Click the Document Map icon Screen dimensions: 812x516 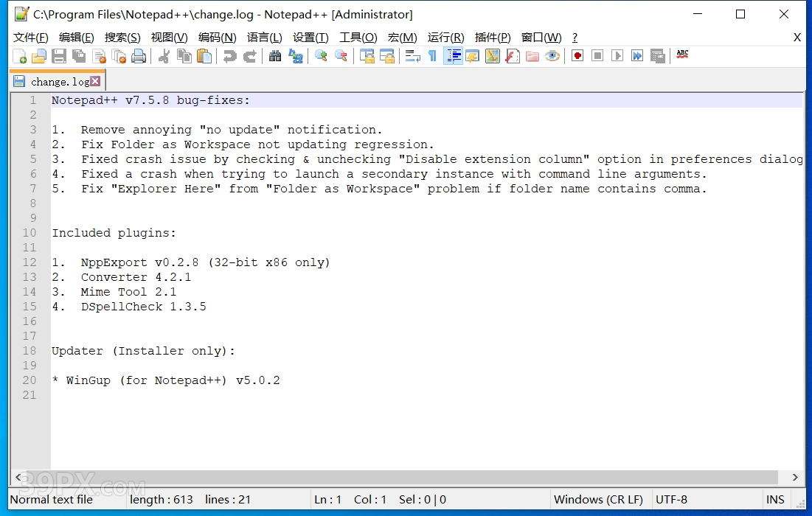[x=493, y=56]
